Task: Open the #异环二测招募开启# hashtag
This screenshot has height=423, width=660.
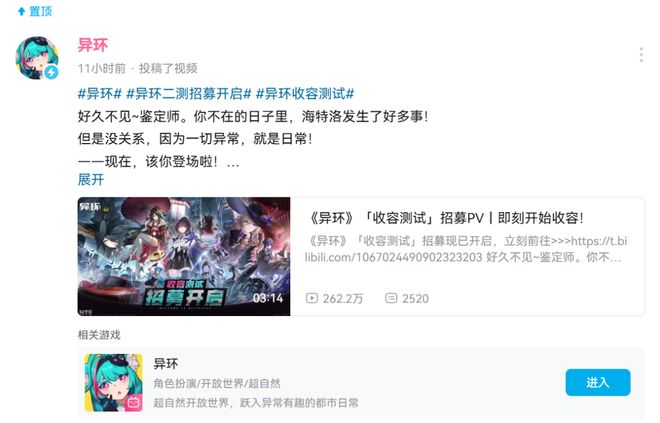Action: tap(189, 93)
